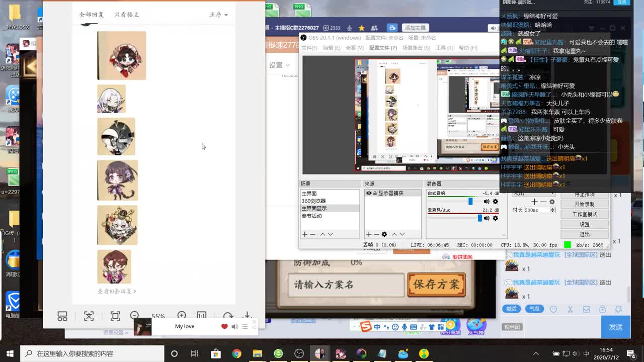Open File Explorer from the taskbar
This screenshot has width=644, height=362.
pos(257,353)
